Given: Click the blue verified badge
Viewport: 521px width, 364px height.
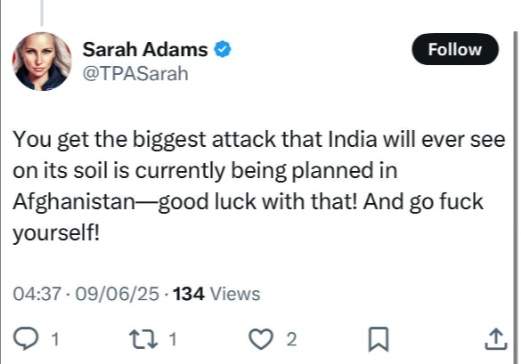Looking at the screenshot, I should [x=222, y=49].
